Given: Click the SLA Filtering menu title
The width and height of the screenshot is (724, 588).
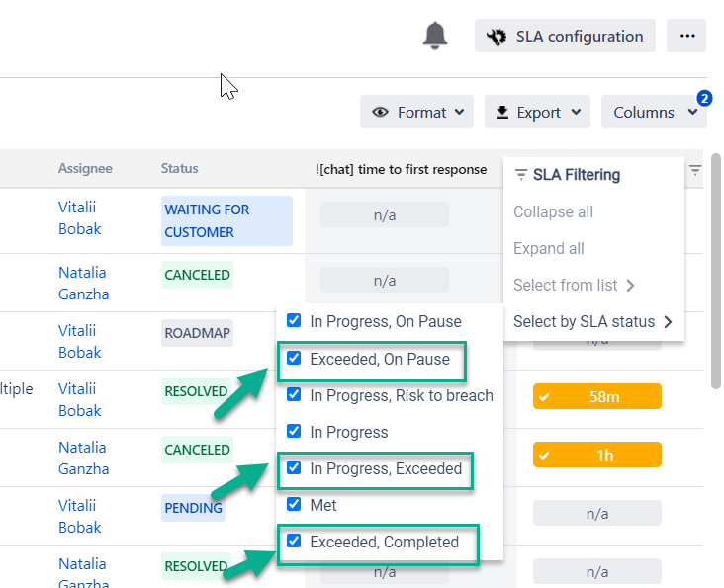Looking at the screenshot, I should 577,175.
